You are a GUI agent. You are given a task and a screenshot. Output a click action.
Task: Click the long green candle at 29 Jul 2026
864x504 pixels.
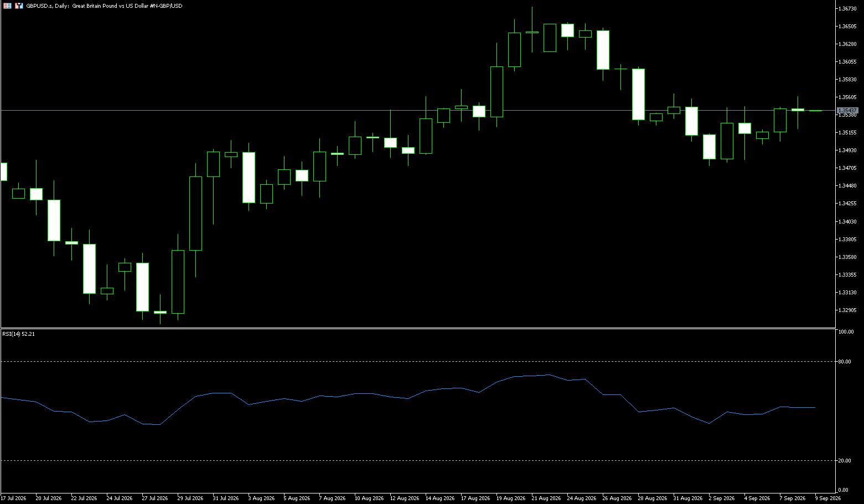(195, 214)
